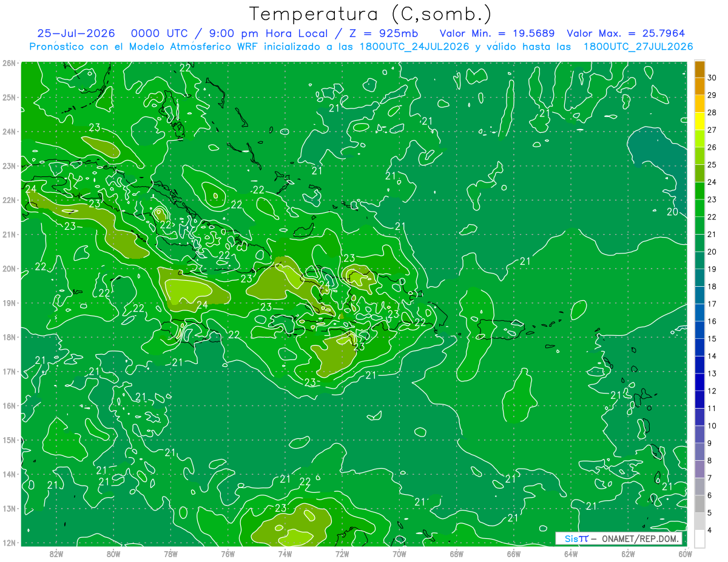
Task: Click the '0000 UTC' time text
Action: [x=160, y=33]
